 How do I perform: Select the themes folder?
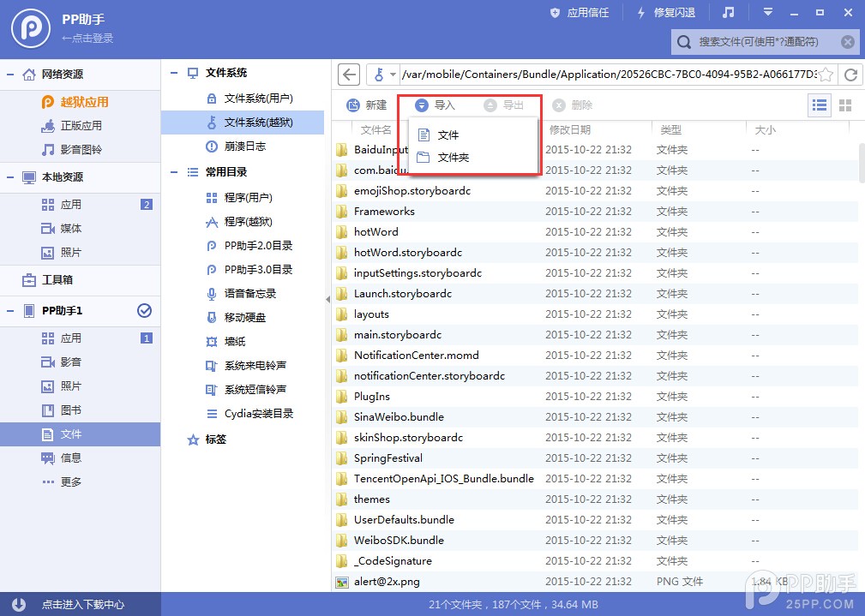coord(596,499)
